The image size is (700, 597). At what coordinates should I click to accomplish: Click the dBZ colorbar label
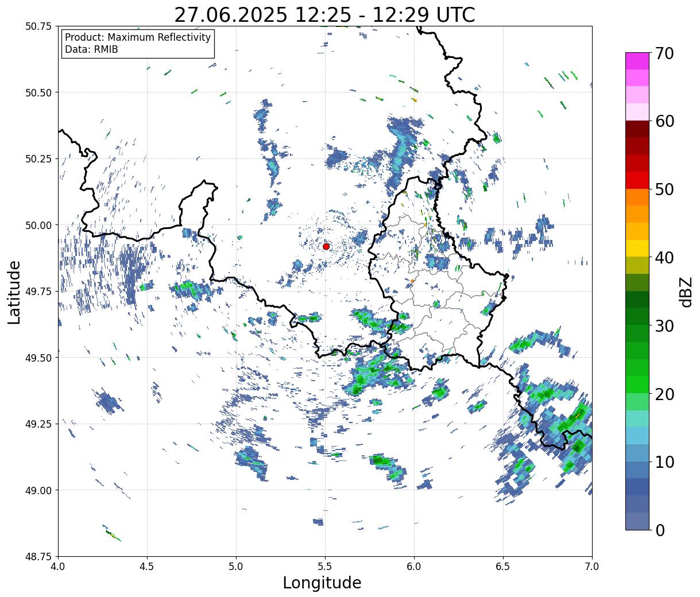point(686,292)
